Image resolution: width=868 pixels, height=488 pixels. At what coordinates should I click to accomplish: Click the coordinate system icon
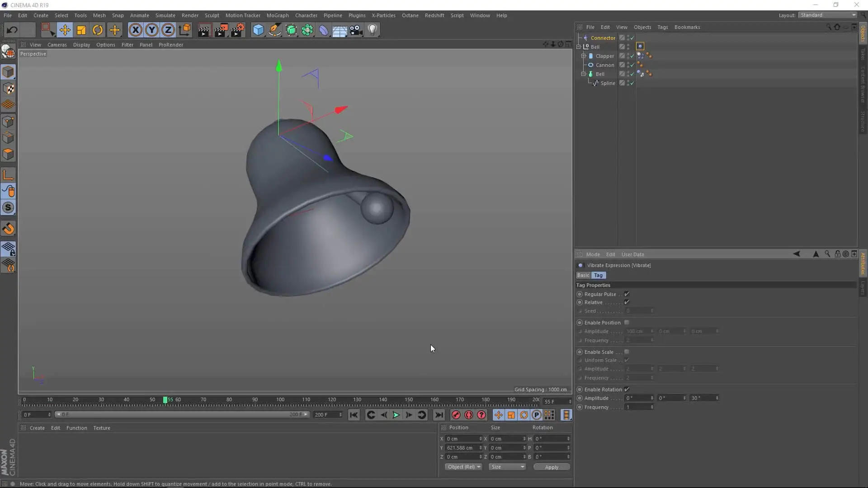(x=185, y=30)
